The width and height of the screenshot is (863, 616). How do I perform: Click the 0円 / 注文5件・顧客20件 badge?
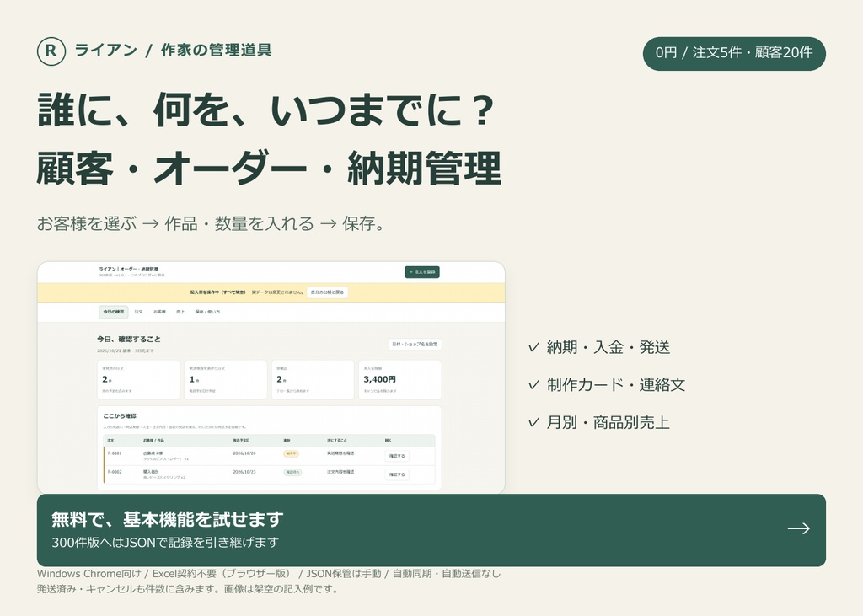click(x=734, y=53)
